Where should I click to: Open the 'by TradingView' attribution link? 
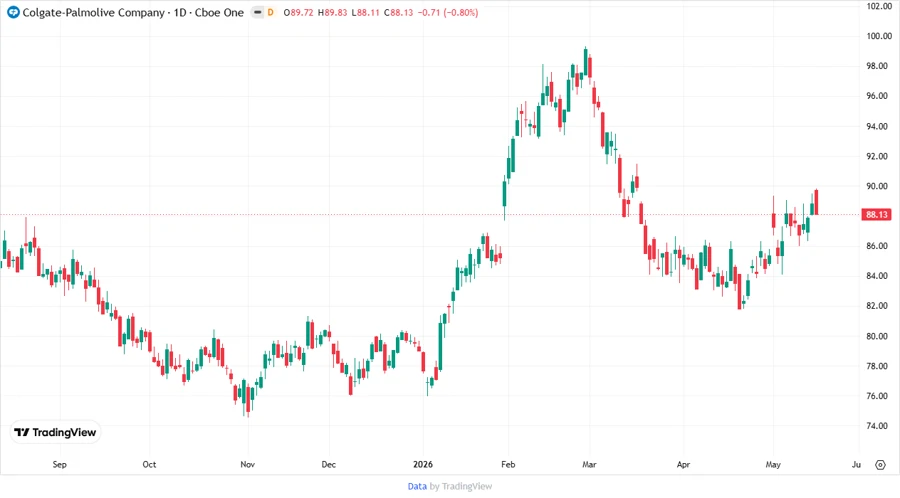click(461, 487)
